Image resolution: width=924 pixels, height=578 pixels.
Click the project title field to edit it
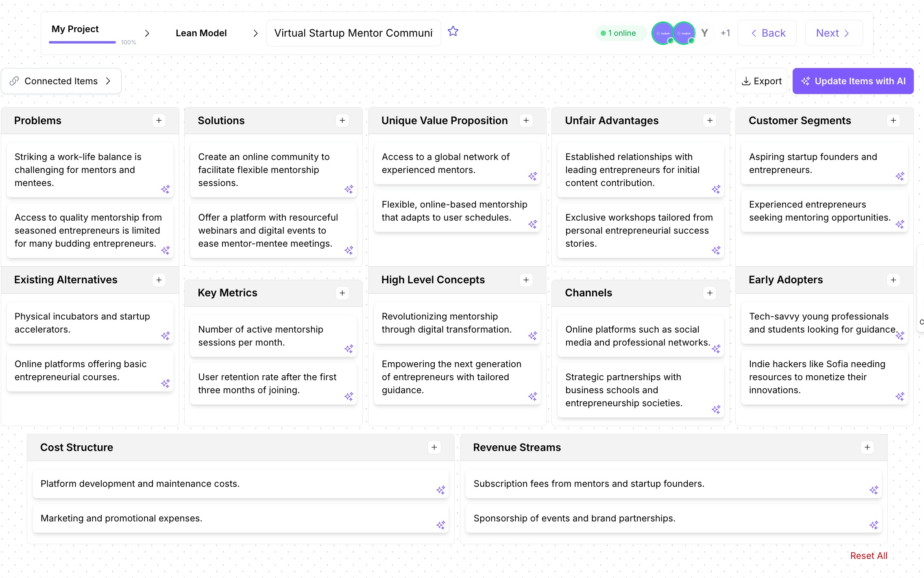[x=353, y=33]
